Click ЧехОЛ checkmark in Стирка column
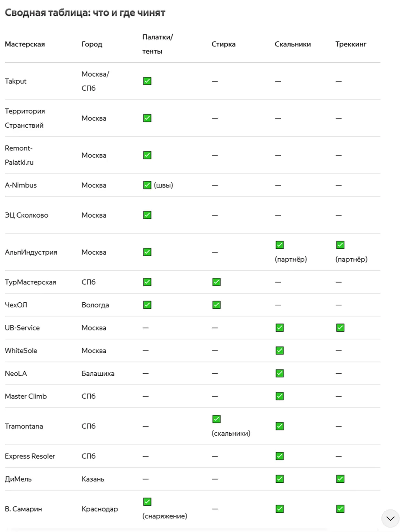The width and height of the screenshot is (400, 532). tap(216, 305)
